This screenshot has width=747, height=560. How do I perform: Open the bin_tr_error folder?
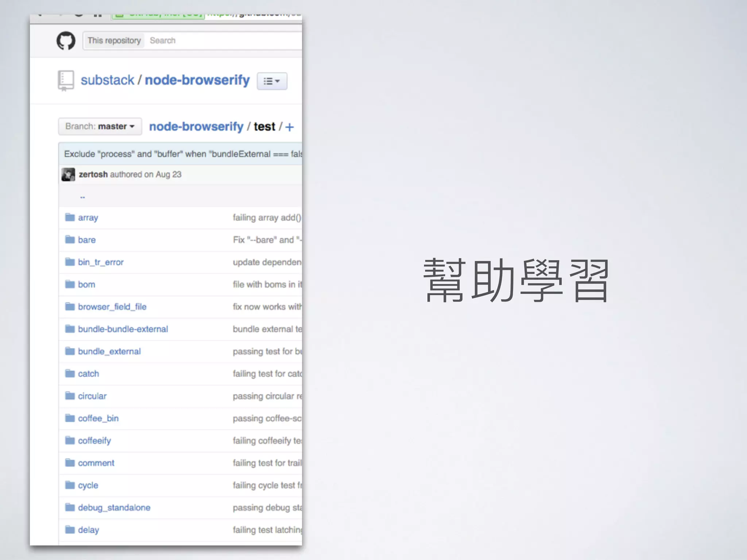(101, 262)
